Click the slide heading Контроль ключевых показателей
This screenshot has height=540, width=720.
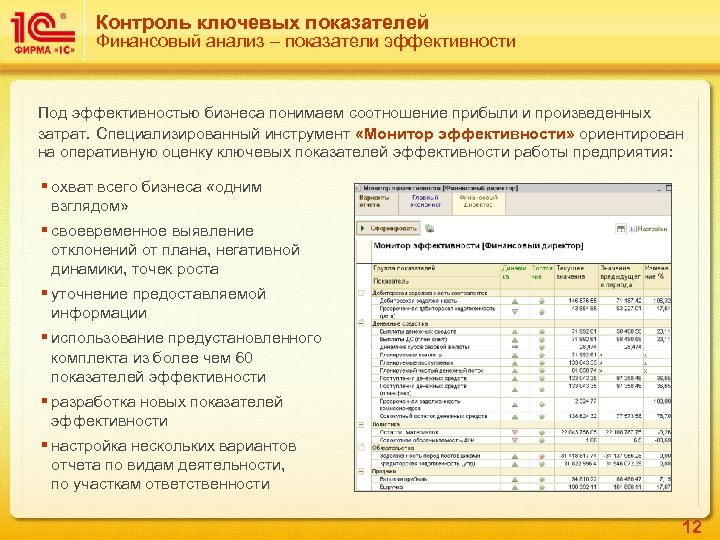[263, 22]
